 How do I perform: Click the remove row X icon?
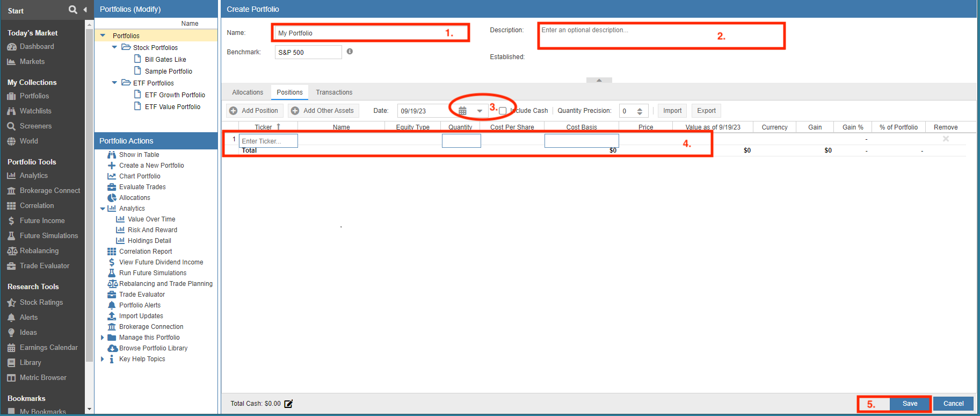[x=946, y=139]
